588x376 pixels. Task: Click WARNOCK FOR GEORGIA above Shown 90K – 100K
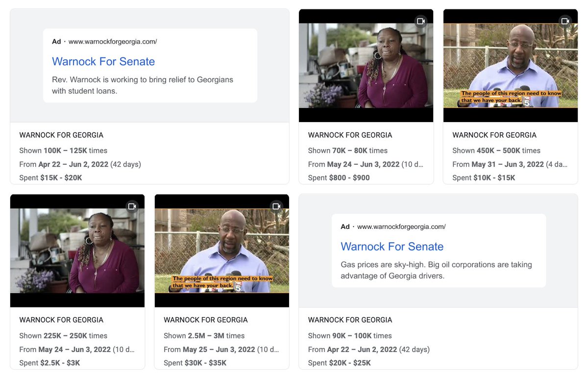click(x=350, y=320)
